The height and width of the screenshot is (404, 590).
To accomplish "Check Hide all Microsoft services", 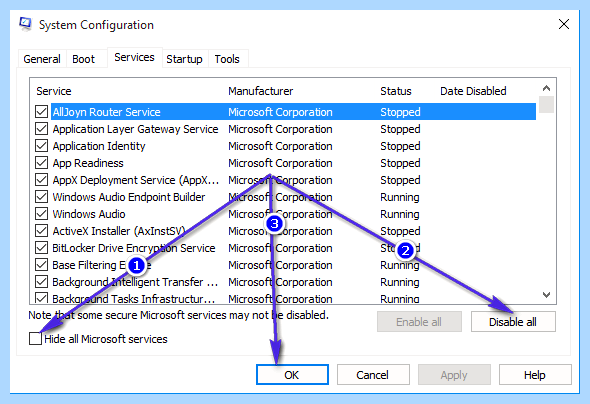I will [35, 339].
